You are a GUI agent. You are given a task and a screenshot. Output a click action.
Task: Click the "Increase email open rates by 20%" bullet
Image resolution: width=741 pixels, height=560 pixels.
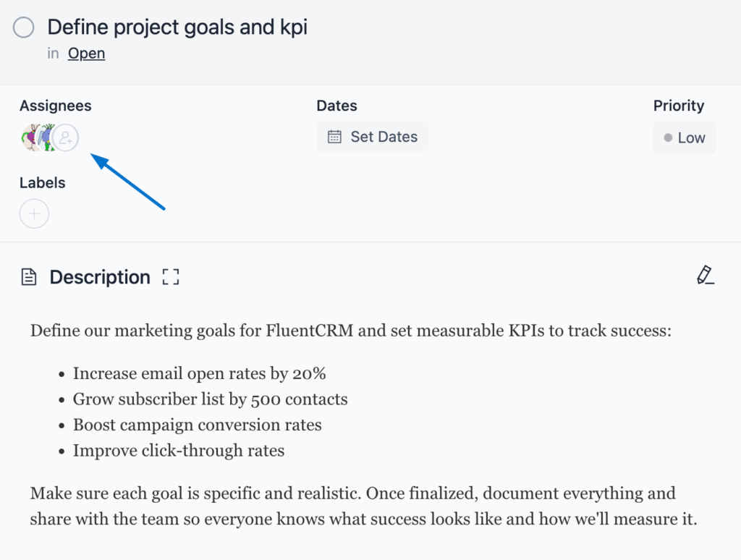(x=199, y=374)
